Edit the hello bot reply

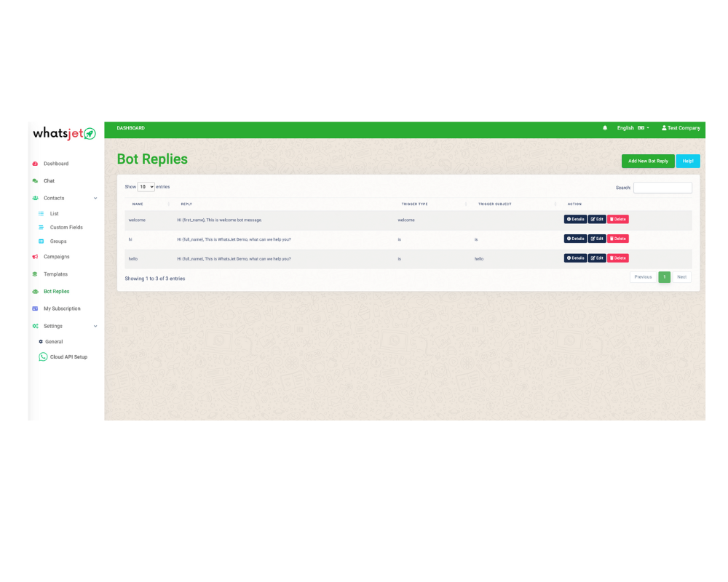point(596,258)
